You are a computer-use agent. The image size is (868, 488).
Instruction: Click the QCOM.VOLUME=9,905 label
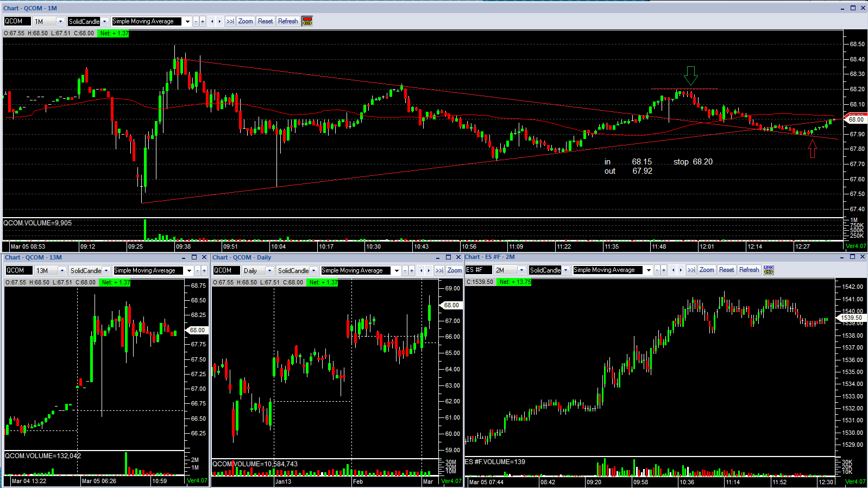[37, 223]
